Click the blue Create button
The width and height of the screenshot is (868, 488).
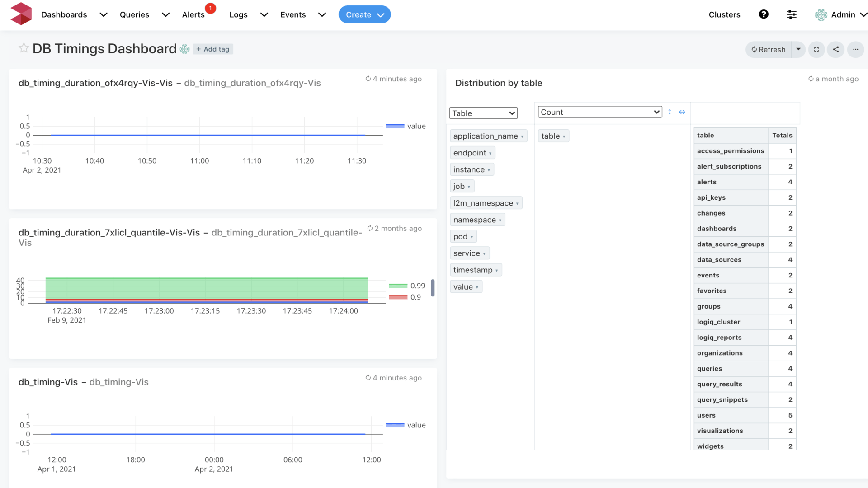point(364,14)
